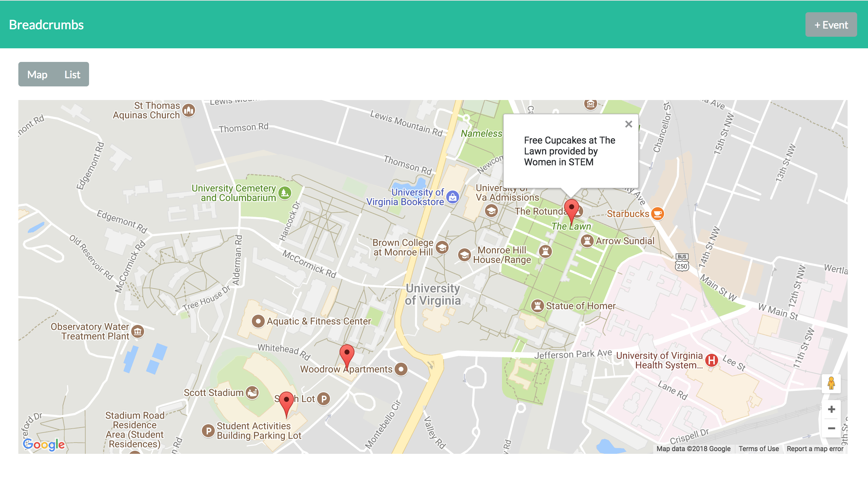The width and height of the screenshot is (868, 479).
Task: Click the Street View pegman icon
Action: 831,383
